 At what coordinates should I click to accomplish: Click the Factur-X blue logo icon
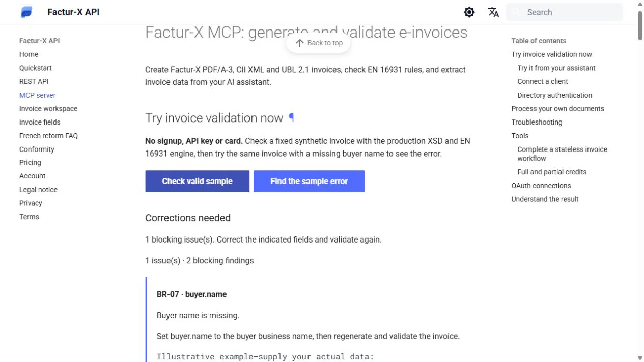tap(26, 12)
